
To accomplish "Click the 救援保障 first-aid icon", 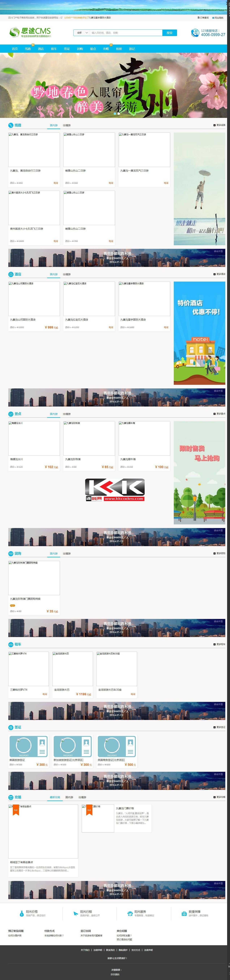I will tap(184, 913).
